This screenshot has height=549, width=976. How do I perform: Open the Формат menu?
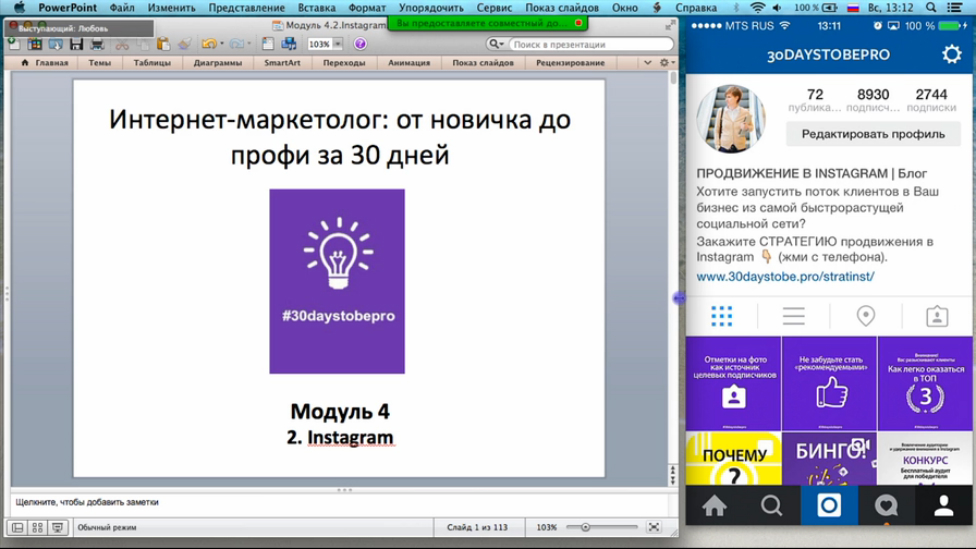[x=367, y=7]
